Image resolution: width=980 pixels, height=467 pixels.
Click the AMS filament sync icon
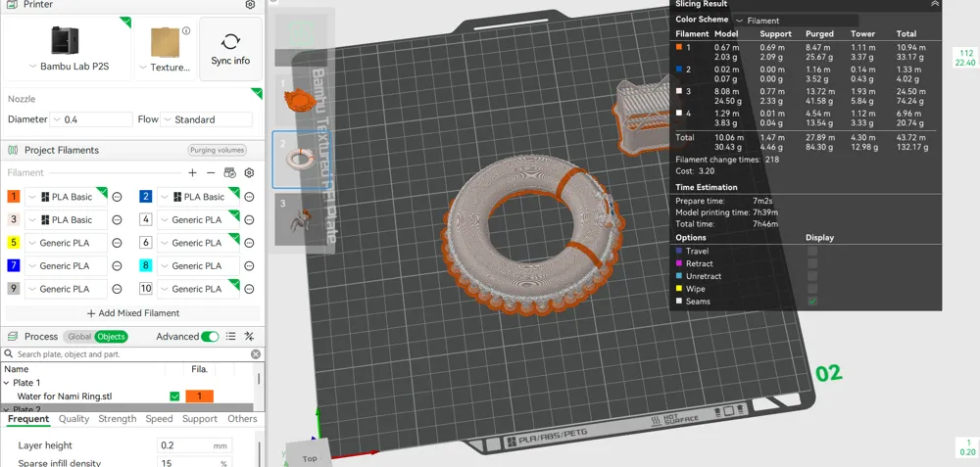tap(229, 173)
